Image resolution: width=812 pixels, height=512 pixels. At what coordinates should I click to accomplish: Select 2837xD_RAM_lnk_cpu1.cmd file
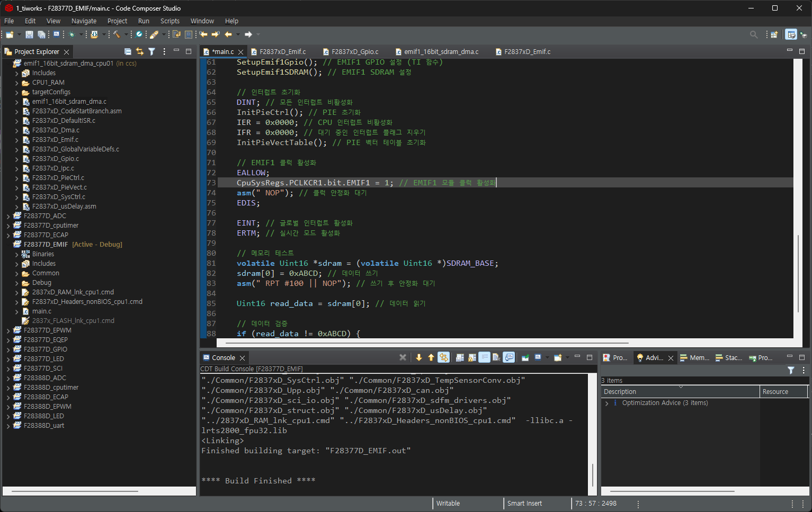73,292
